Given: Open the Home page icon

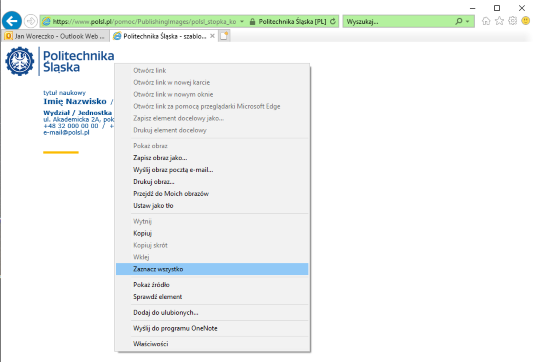Looking at the screenshot, I should 486,21.
